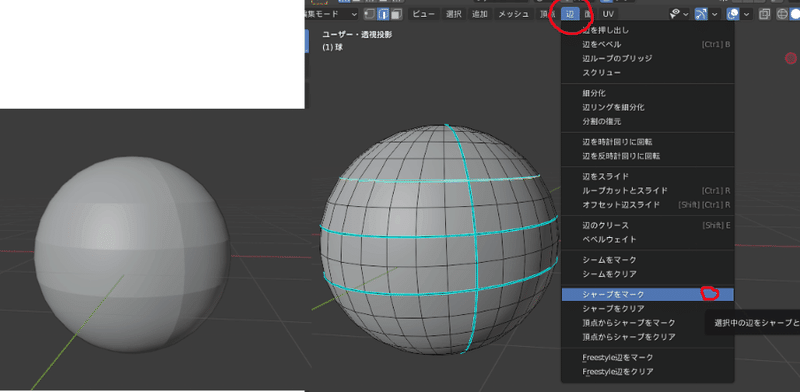The width and height of the screenshot is (800, 392).
Task: Choose 辺を反時計回りに回転
Action: point(647,156)
